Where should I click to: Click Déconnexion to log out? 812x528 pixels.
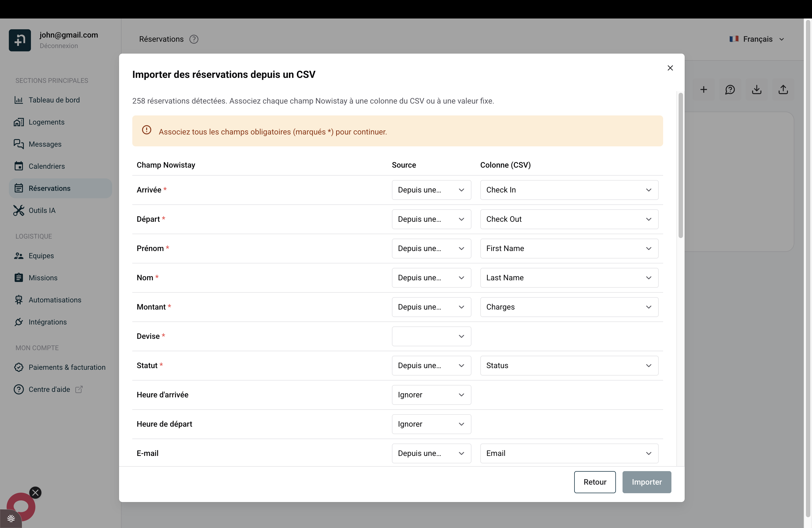point(59,46)
